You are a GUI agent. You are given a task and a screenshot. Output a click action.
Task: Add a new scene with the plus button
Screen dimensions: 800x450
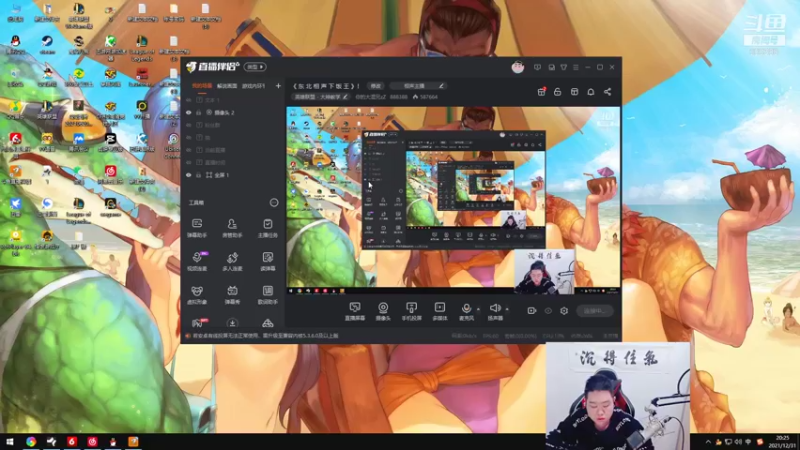click(x=278, y=86)
